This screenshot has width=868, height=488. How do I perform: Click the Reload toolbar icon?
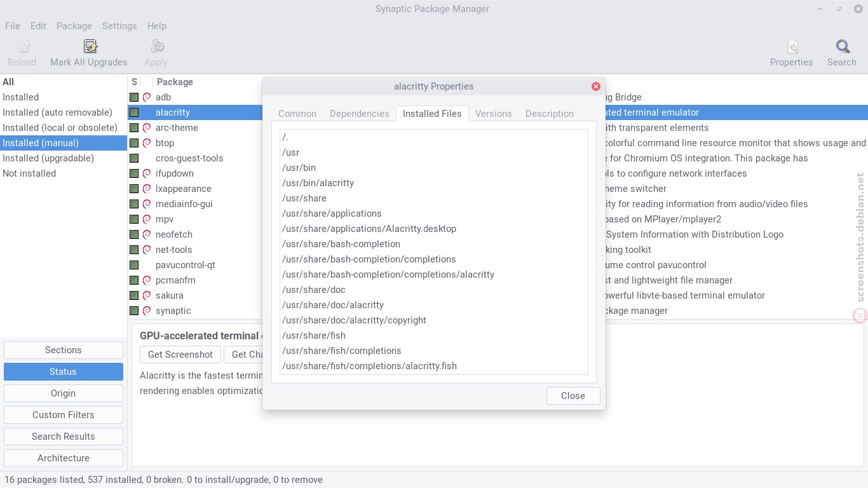click(x=22, y=46)
